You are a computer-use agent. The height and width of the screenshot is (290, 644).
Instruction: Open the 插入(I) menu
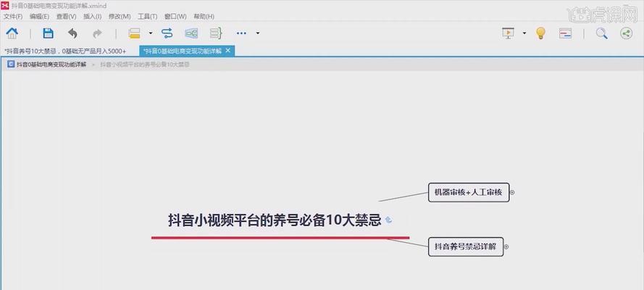pyautogui.click(x=93, y=17)
